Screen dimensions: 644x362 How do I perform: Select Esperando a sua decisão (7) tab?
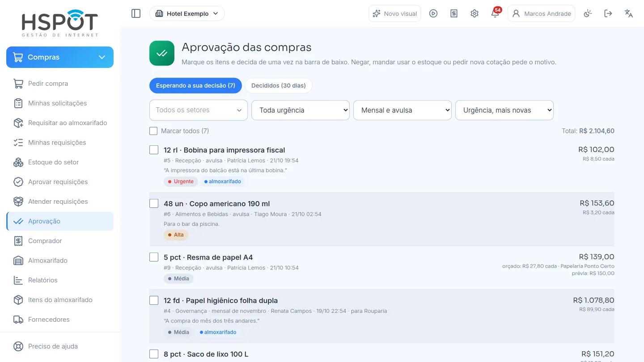pyautogui.click(x=195, y=85)
